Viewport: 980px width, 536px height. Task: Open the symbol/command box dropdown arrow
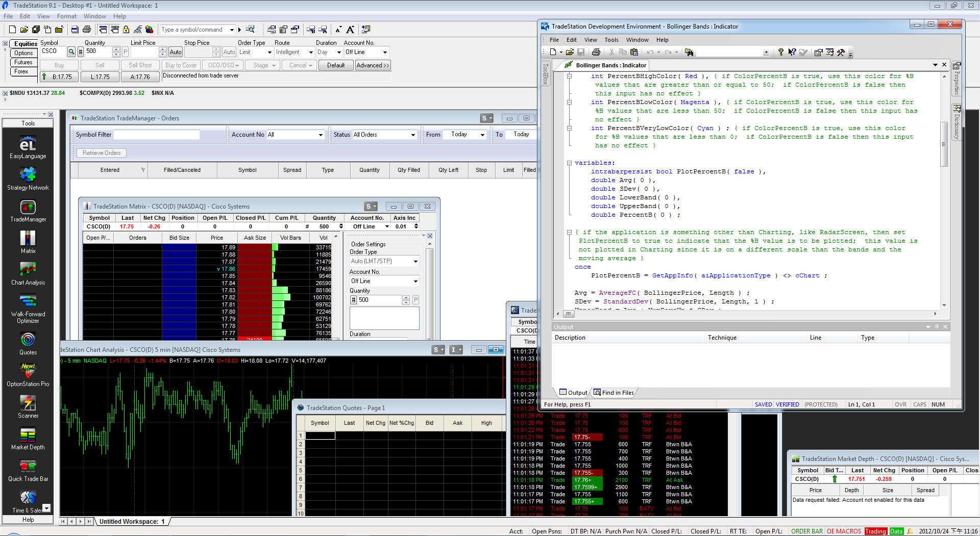pos(232,30)
